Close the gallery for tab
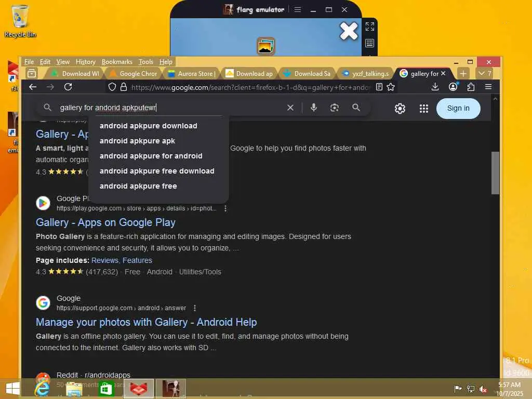The height and width of the screenshot is (399, 532). click(443, 73)
